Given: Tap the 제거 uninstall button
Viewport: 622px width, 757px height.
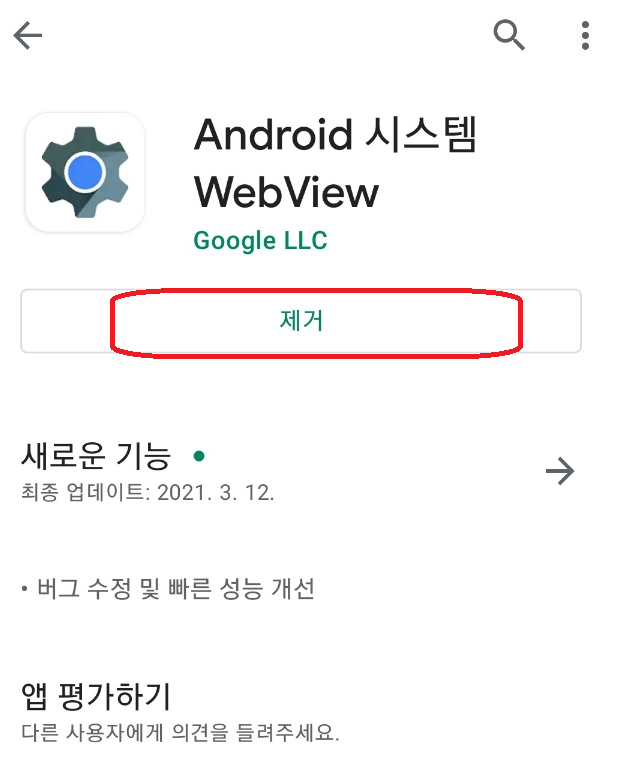Looking at the screenshot, I should (301, 321).
